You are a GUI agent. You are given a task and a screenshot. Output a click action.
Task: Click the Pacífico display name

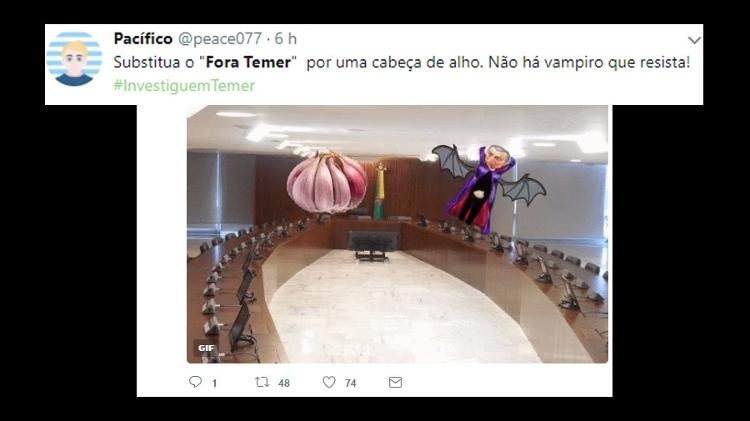pyautogui.click(x=143, y=38)
